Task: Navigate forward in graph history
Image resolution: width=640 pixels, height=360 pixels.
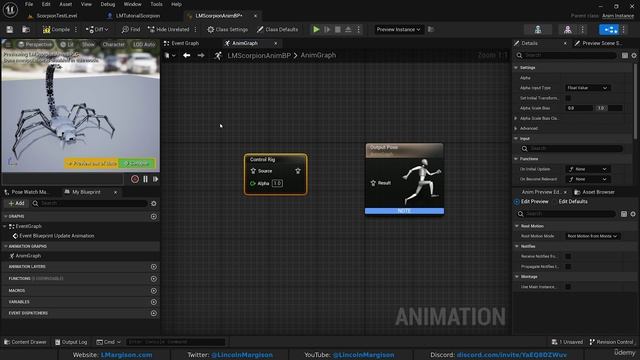Action: [201, 55]
